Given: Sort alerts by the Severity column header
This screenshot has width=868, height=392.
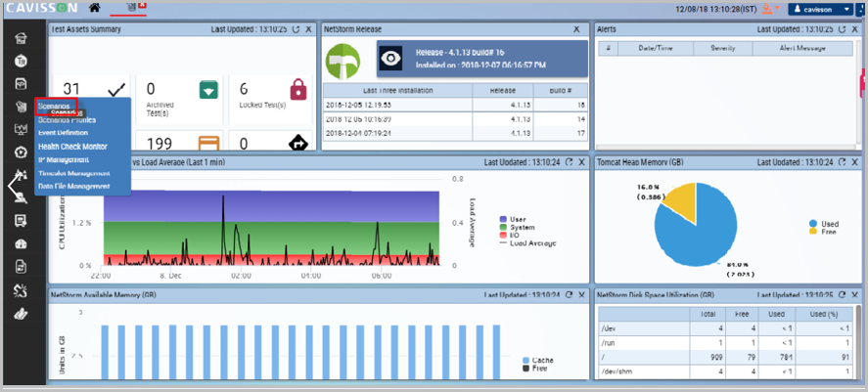Looking at the screenshot, I should [x=723, y=49].
